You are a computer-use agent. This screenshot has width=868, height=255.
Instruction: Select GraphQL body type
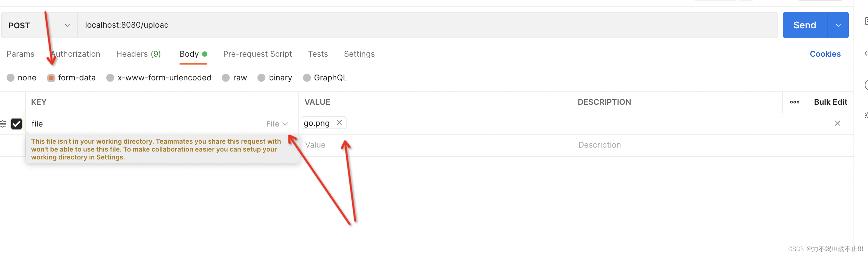click(x=307, y=78)
